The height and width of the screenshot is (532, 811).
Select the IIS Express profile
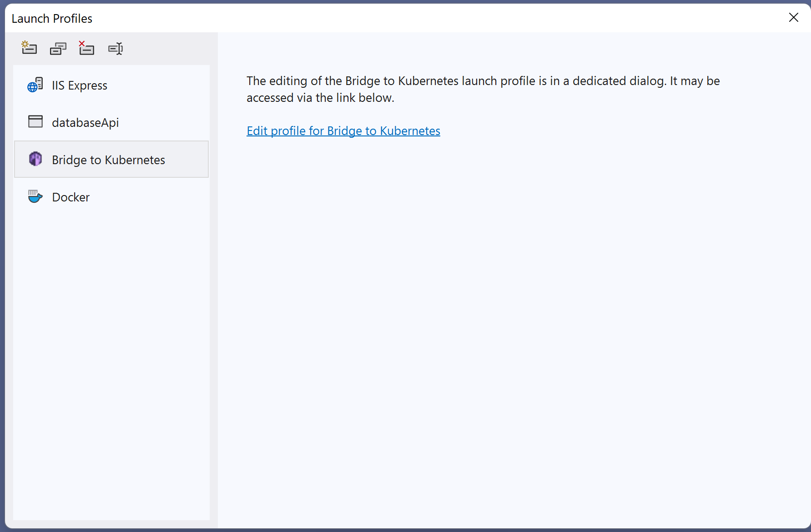pyautogui.click(x=80, y=85)
